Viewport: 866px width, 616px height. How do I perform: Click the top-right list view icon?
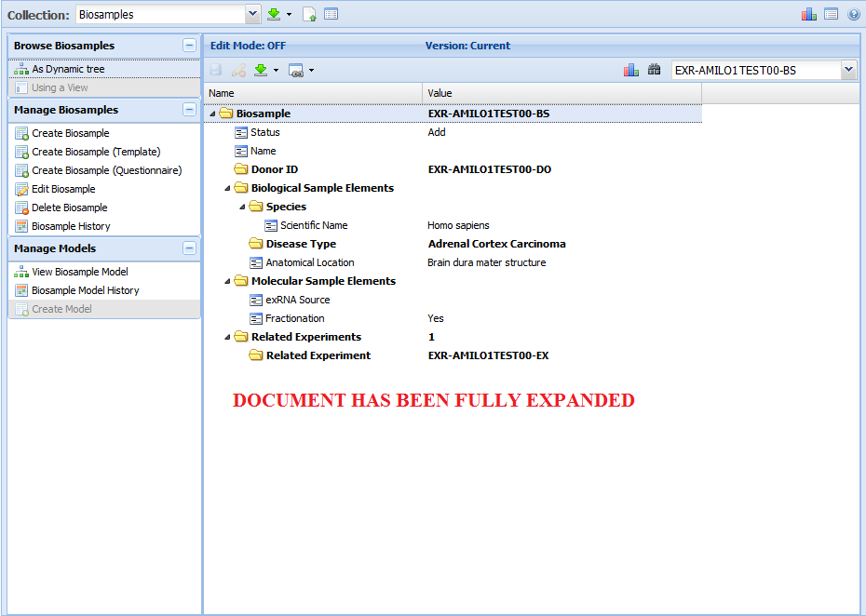(831, 14)
